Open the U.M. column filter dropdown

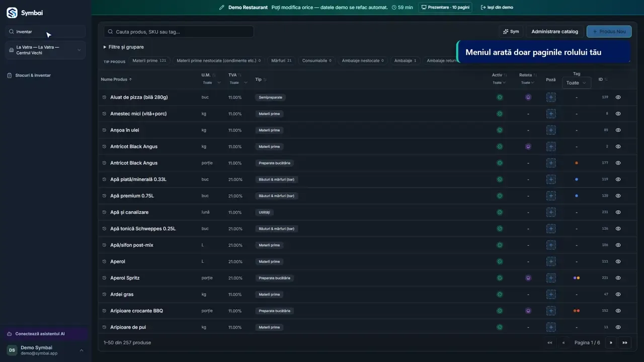click(212, 82)
